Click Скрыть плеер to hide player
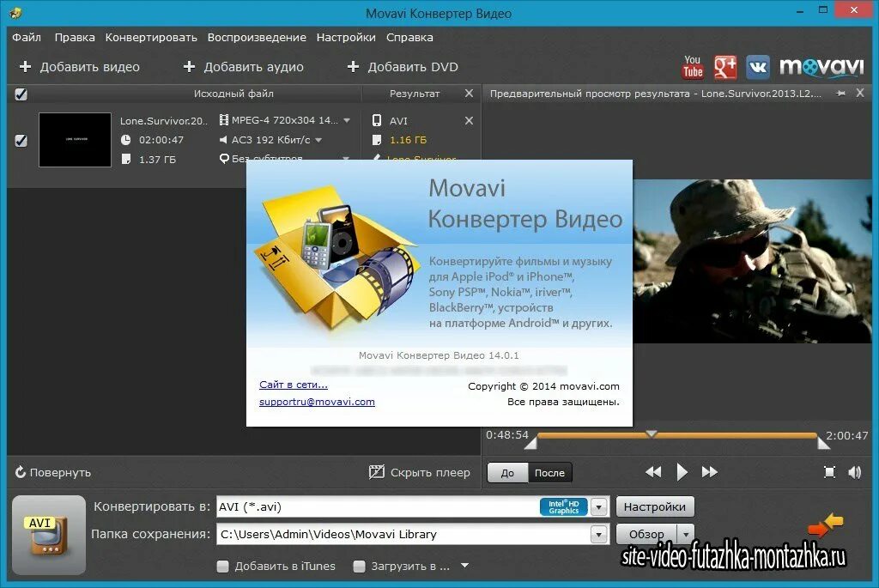 (419, 472)
